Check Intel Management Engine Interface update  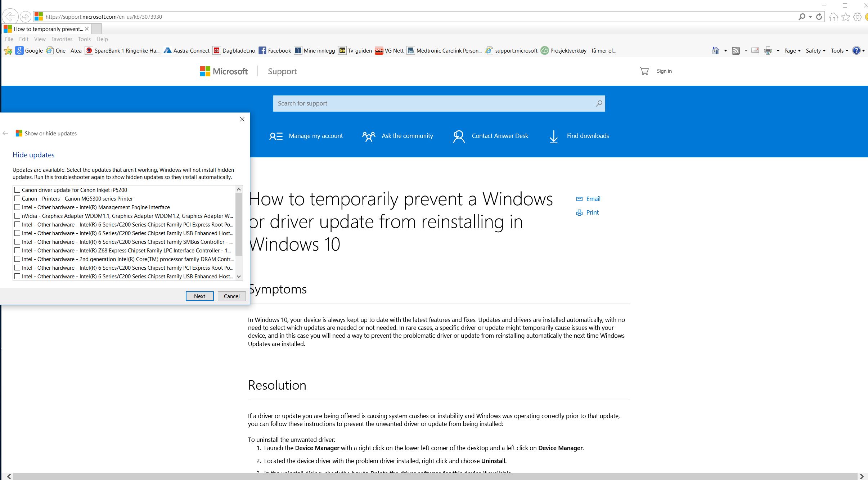(17, 207)
